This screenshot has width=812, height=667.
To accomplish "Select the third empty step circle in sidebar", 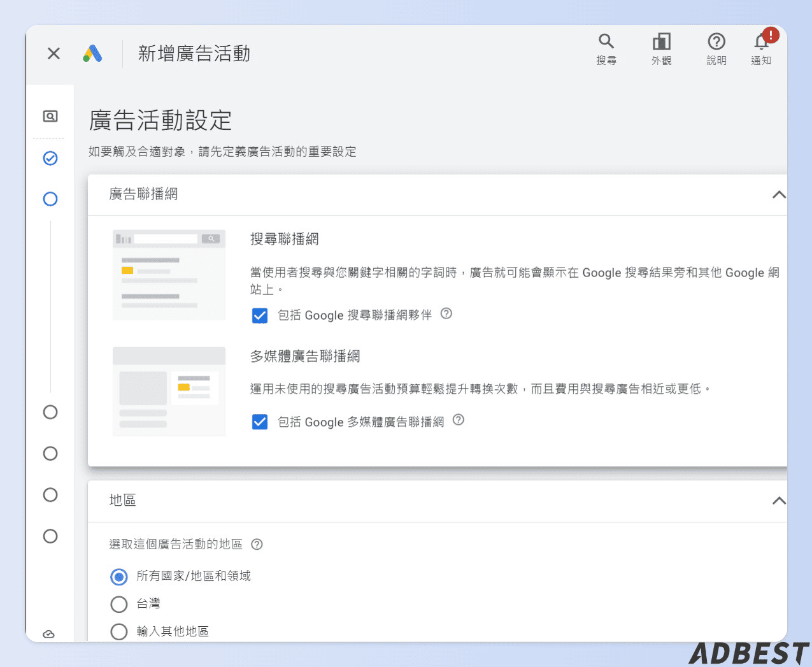I will 50,495.
